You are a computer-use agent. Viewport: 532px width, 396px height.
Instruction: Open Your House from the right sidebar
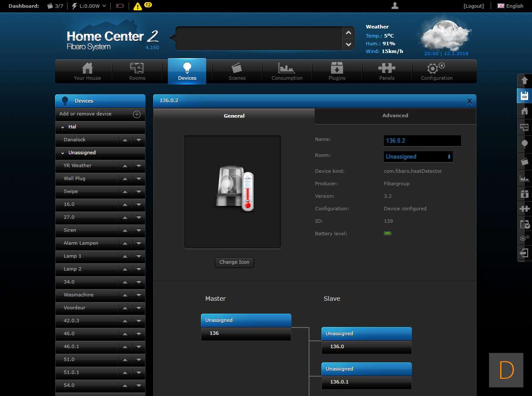tap(524, 111)
